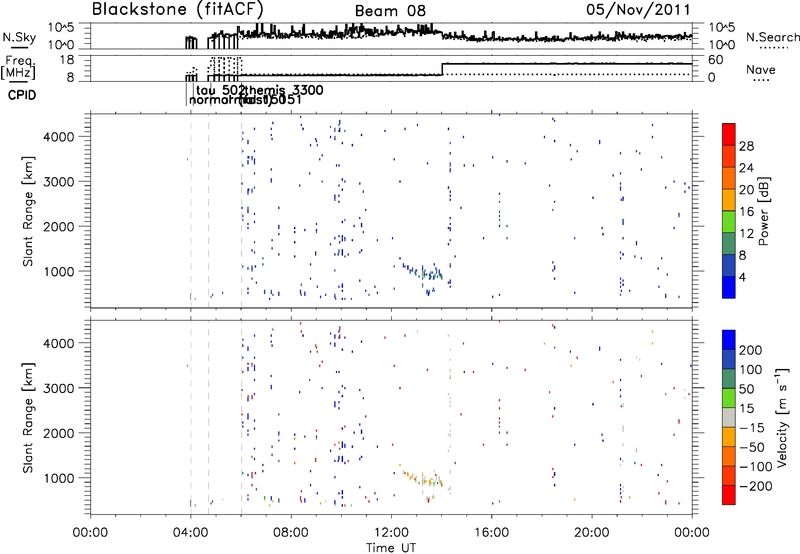Screen dimensions: 800x554
Task: Click the '200' label on the velocity colorbar
Action: point(750,350)
